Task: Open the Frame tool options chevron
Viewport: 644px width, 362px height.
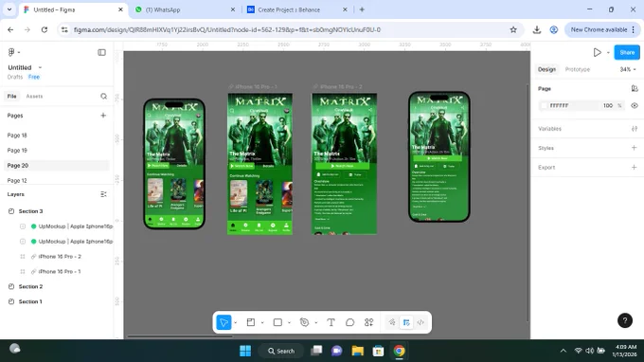Action: (x=262, y=323)
